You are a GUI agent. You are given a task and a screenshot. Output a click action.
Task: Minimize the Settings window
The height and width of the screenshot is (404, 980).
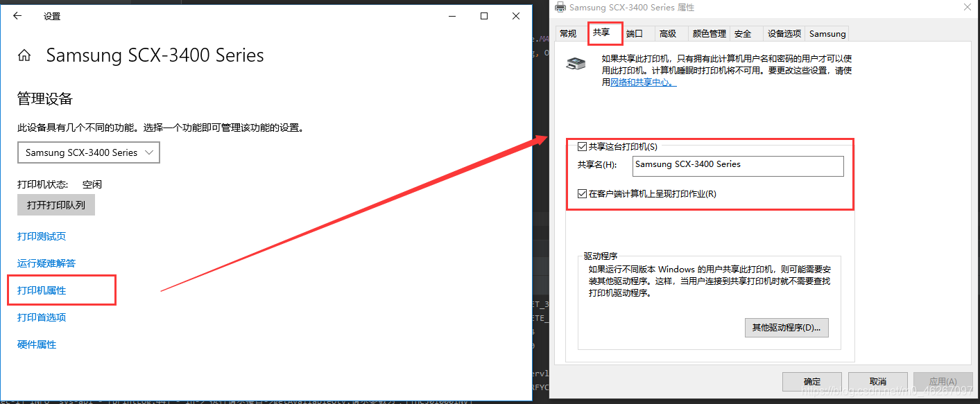tap(452, 16)
